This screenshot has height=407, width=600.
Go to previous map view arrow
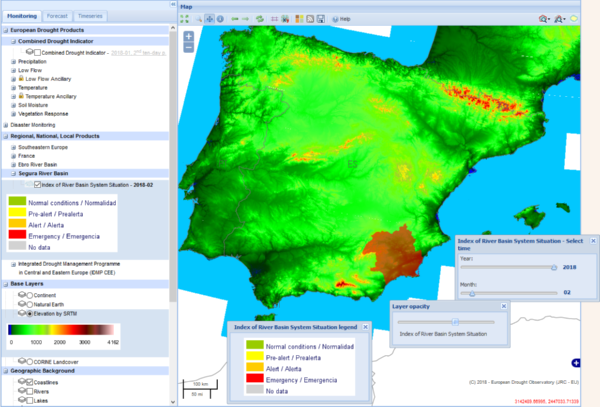[235, 19]
